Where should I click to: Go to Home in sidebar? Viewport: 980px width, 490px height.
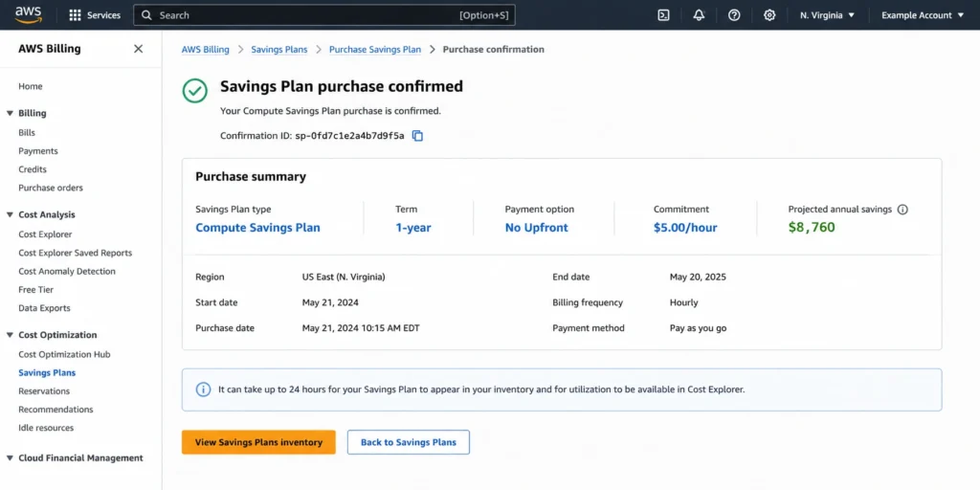[31, 86]
